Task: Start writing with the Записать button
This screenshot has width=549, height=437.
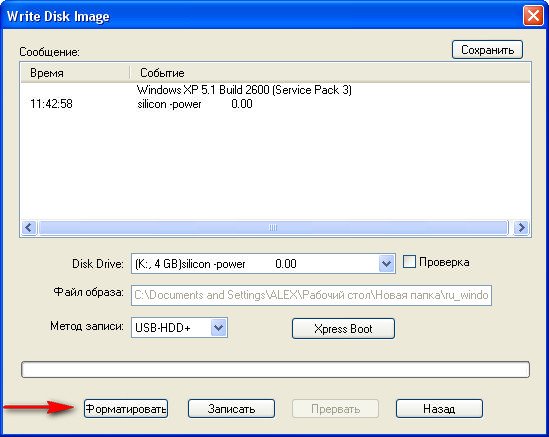Action: point(231,409)
